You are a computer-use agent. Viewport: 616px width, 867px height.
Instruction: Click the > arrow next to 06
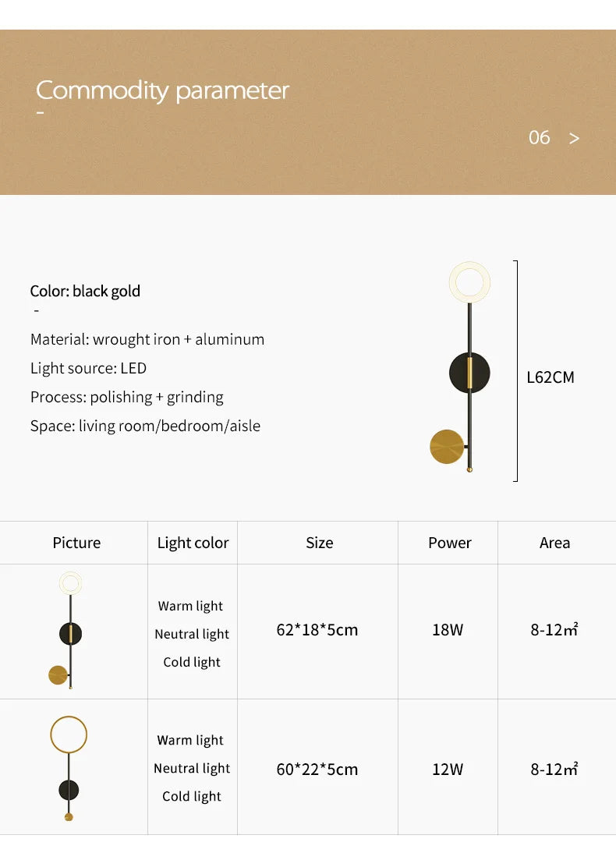tap(574, 138)
